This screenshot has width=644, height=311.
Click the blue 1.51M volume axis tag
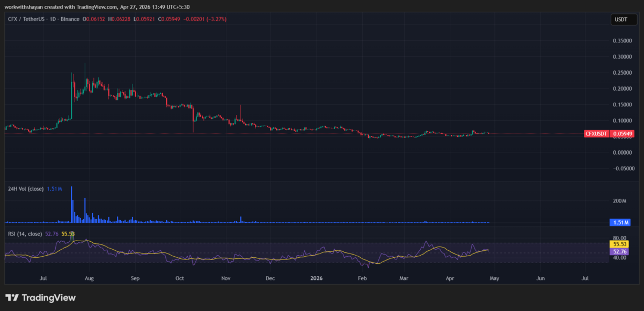(x=619, y=222)
